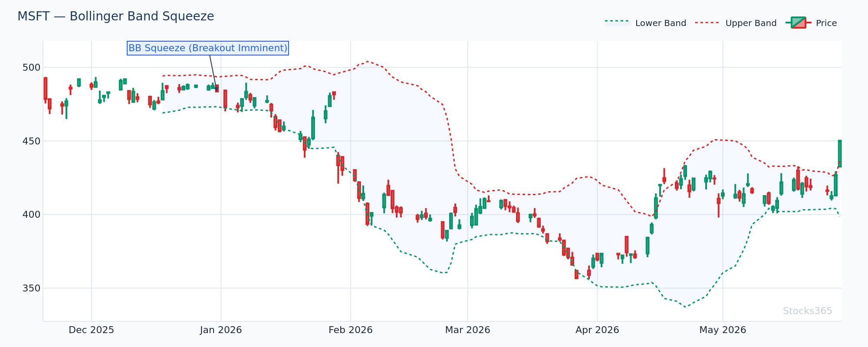Click the green dotted Lower Band legend line

click(618, 21)
